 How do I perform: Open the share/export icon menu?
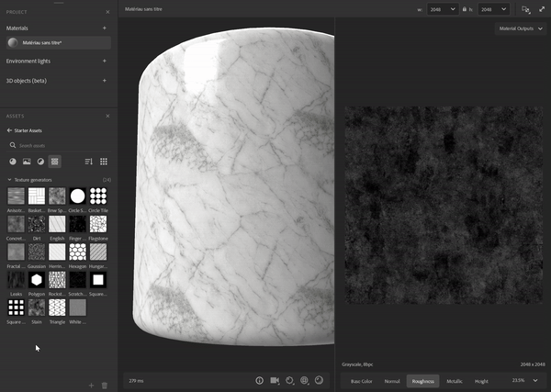pyautogui.click(x=525, y=9)
